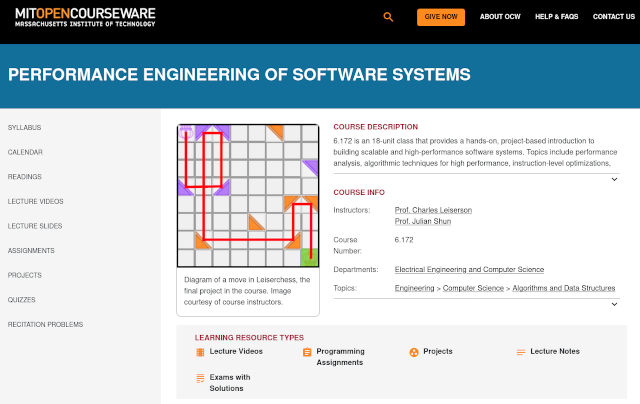
Task: Expand the course description chevron
Action: [614, 180]
